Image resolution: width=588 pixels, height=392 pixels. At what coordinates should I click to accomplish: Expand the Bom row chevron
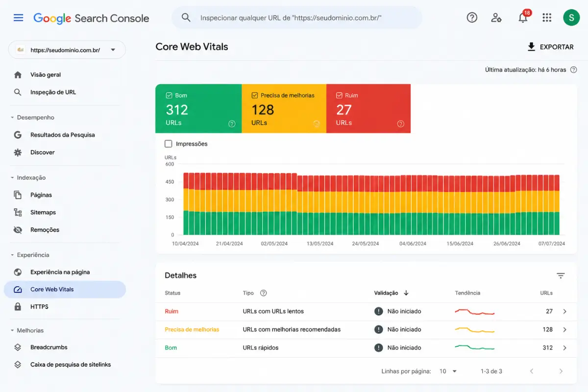pyautogui.click(x=565, y=348)
